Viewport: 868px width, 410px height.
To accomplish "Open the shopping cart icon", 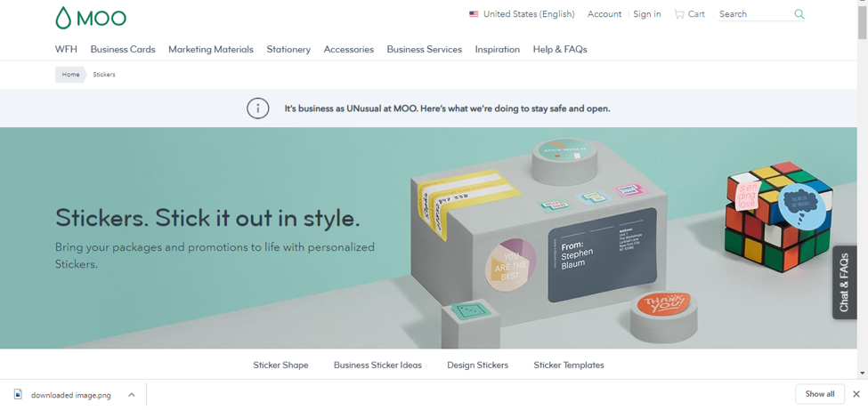I will point(678,14).
